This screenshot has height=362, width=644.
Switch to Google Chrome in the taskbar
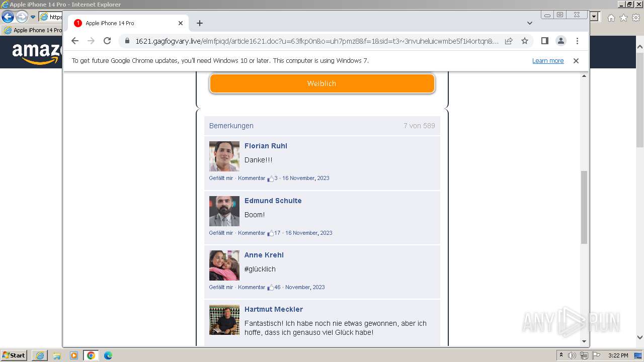[91, 355]
